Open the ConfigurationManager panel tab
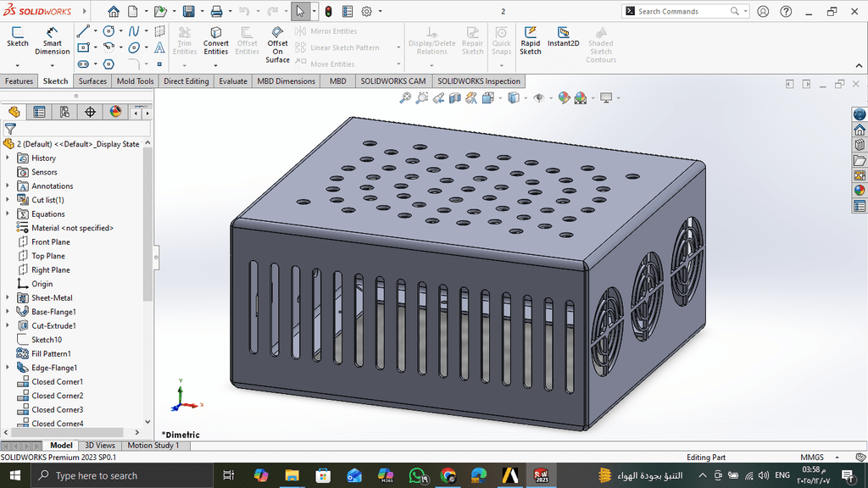Viewport: 868px width, 488px height. [x=64, y=112]
